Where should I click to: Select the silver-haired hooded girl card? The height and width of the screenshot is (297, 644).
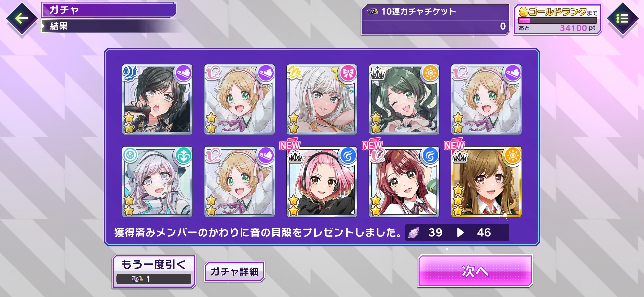(157, 182)
